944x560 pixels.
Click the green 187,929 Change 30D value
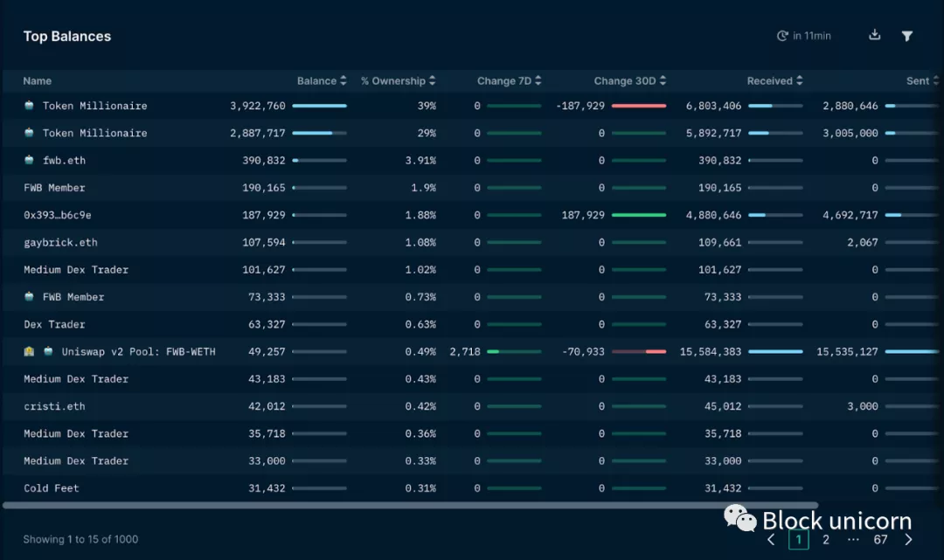coord(583,215)
